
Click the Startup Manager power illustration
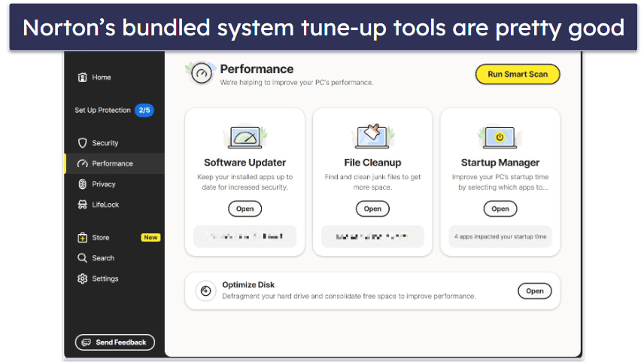tap(500, 137)
